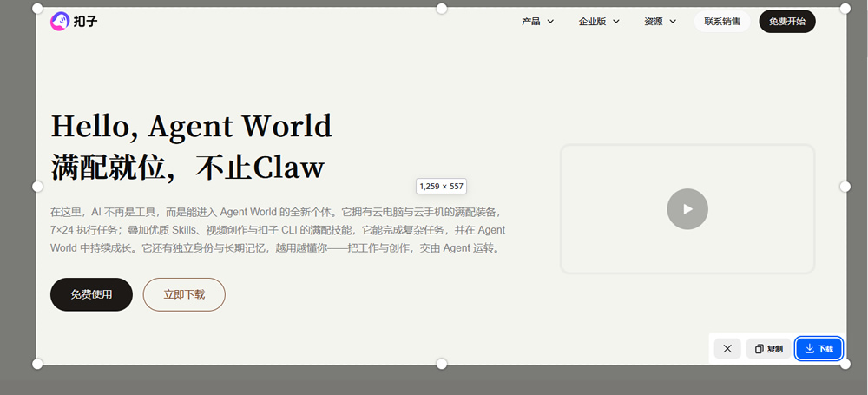Download the captured selection with 下载

pyautogui.click(x=819, y=349)
